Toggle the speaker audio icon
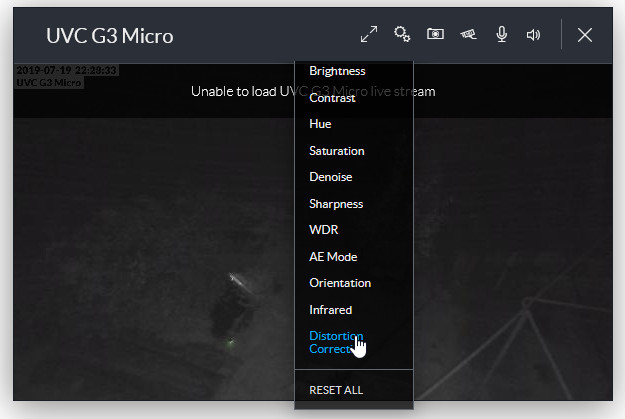625x419 pixels. [534, 35]
